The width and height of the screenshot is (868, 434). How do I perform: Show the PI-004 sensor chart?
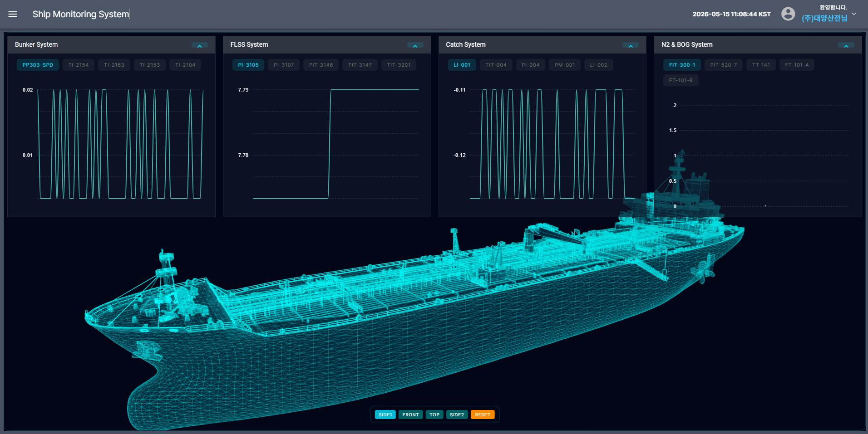531,65
